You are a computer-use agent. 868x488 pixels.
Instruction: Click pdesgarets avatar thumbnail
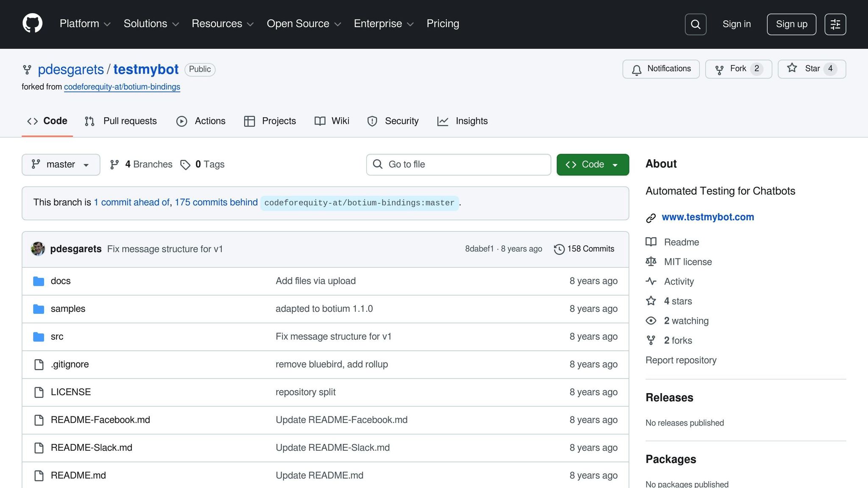38,249
